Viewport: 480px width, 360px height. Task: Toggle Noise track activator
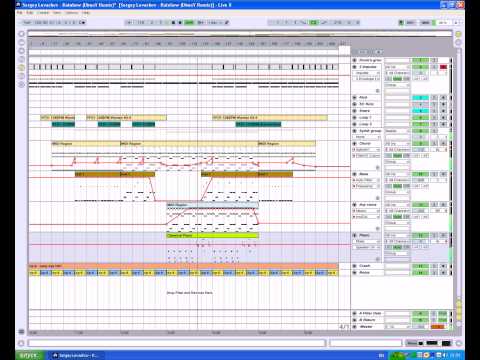(x=420, y=273)
